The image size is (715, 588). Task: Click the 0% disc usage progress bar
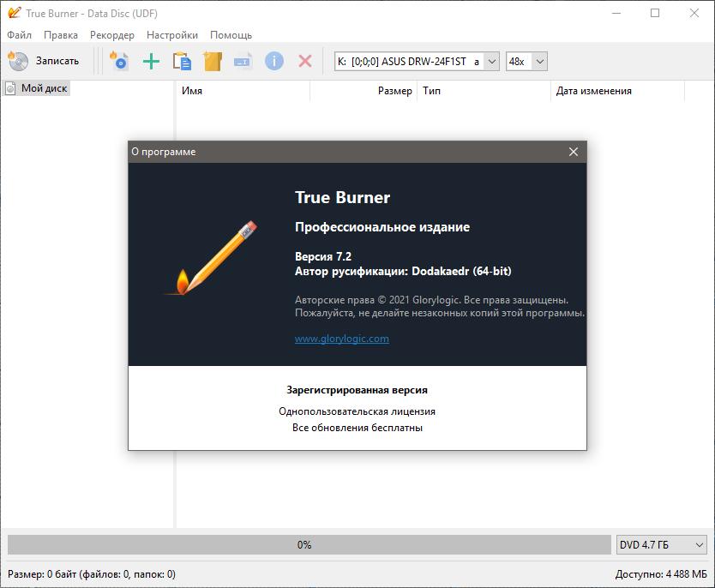click(x=304, y=544)
